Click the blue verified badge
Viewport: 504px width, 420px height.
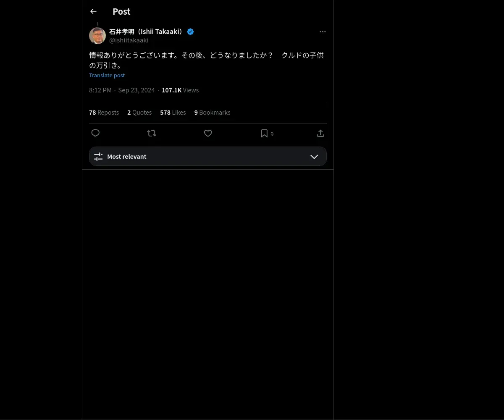coord(190,31)
